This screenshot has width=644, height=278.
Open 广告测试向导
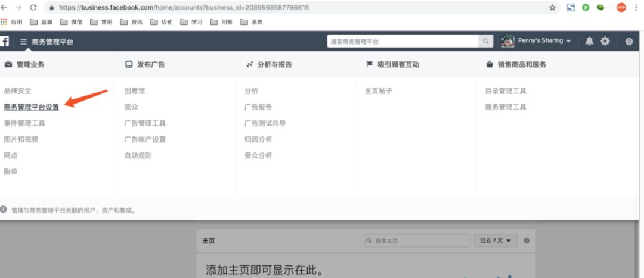pyautogui.click(x=265, y=123)
